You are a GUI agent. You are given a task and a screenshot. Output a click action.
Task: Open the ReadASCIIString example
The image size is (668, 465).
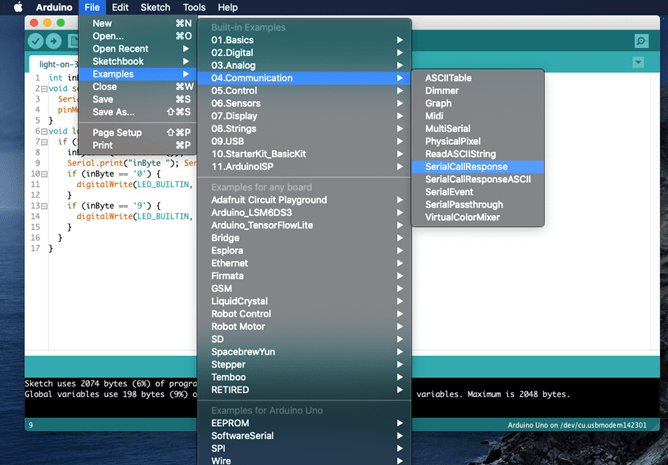478,154
